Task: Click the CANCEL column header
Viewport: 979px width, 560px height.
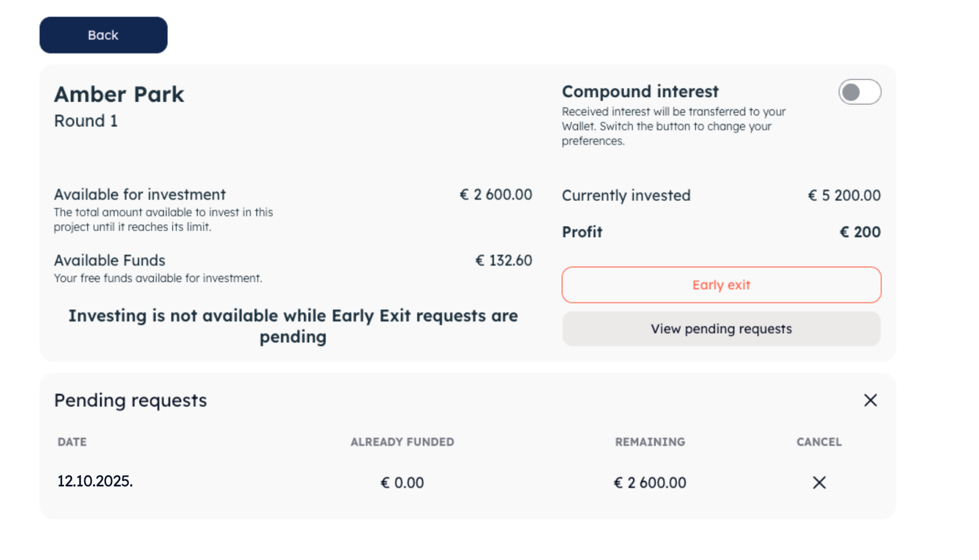Action: (819, 442)
